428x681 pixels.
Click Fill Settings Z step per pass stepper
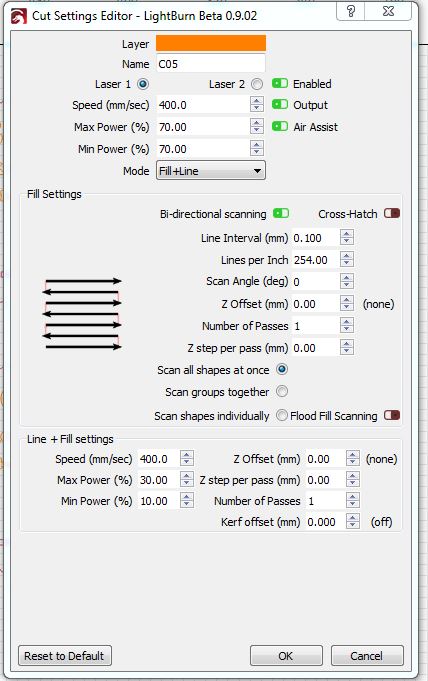click(347, 348)
